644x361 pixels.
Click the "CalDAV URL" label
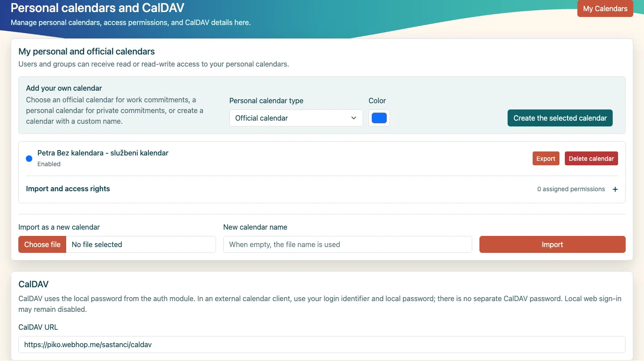click(x=38, y=327)
